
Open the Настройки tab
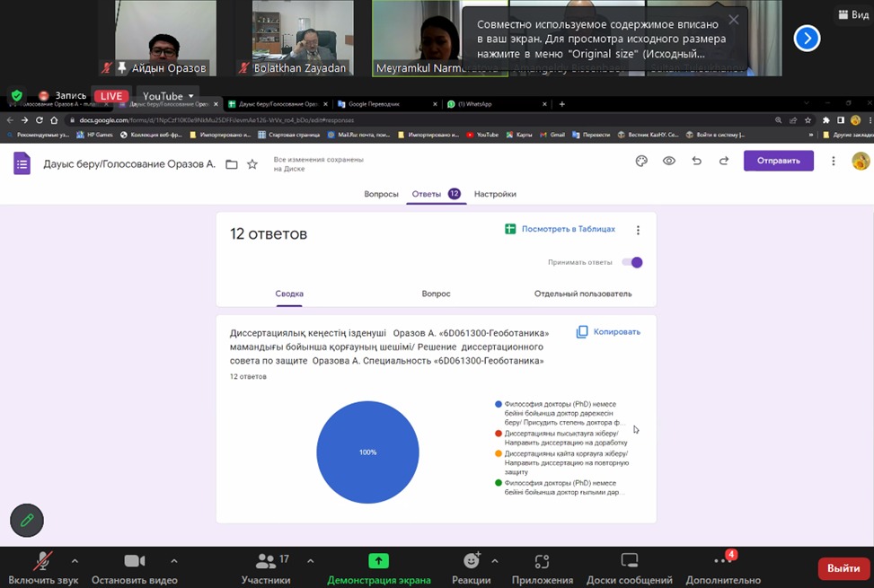[x=495, y=194]
